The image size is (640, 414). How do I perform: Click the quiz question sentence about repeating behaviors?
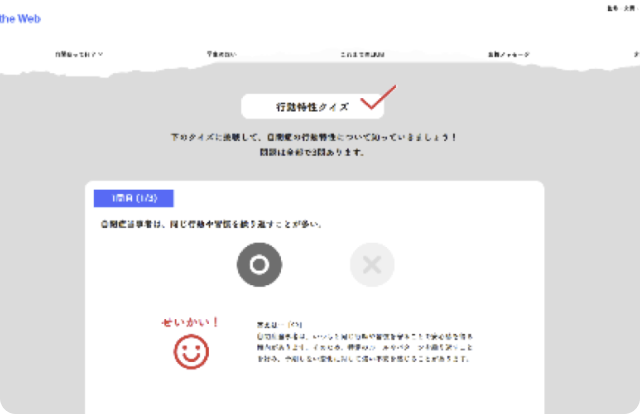point(211,224)
